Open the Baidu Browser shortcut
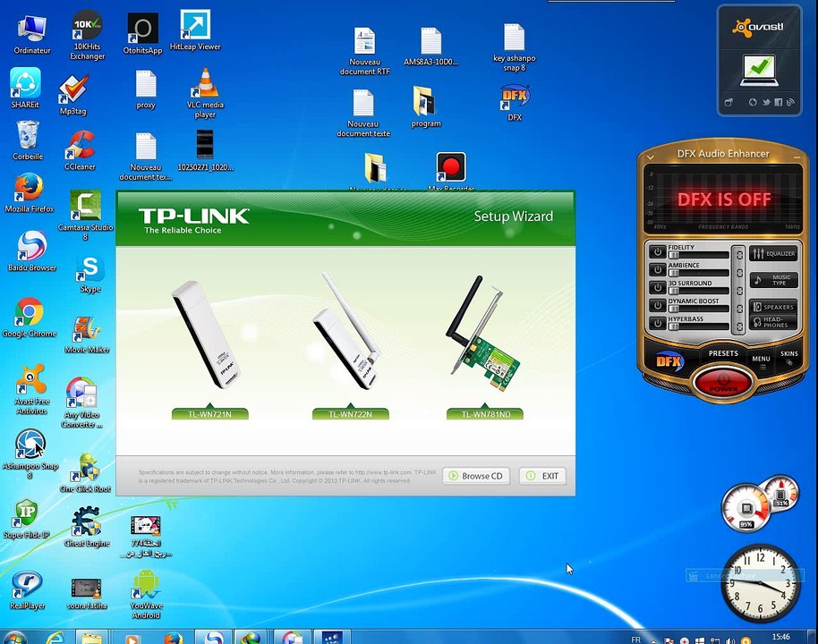The image size is (818, 644). [x=32, y=251]
